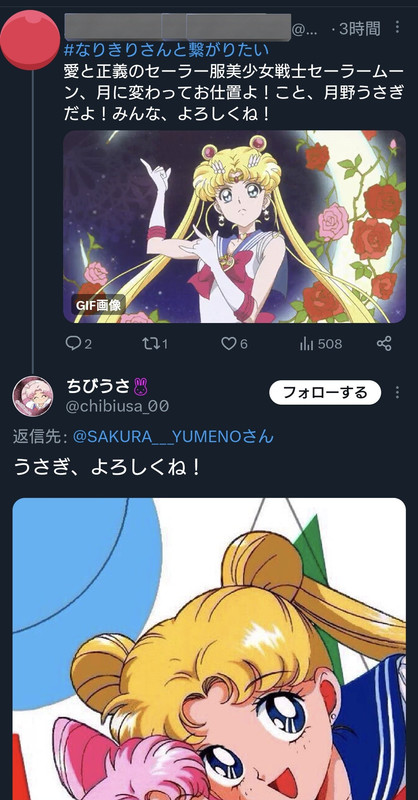Follow ちびうさ with the フォローする button
The image size is (418, 800).
[x=325, y=392]
